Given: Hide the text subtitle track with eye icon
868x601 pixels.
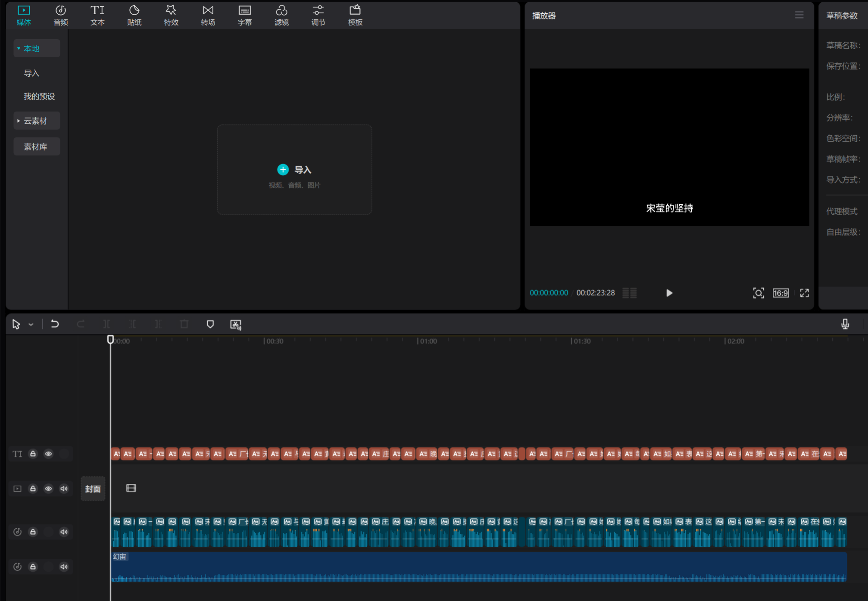Looking at the screenshot, I should pos(48,454).
